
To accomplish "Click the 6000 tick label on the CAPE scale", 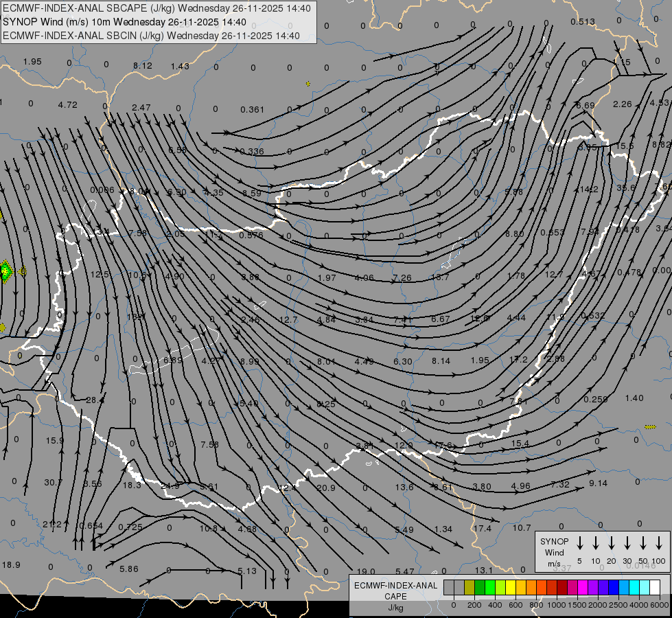I will tap(660, 605).
